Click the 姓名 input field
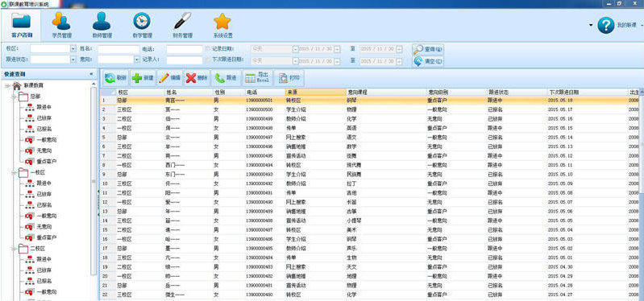 click(x=118, y=49)
